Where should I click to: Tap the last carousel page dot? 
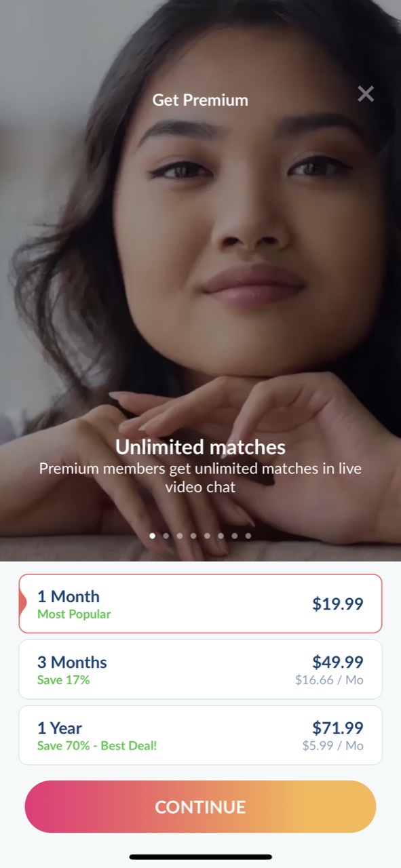(x=248, y=536)
